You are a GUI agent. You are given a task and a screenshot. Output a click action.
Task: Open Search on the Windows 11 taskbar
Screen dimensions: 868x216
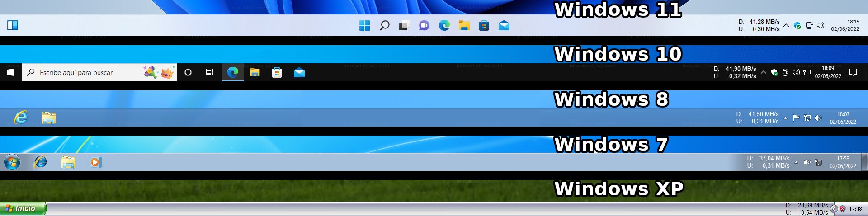[x=384, y=26]
